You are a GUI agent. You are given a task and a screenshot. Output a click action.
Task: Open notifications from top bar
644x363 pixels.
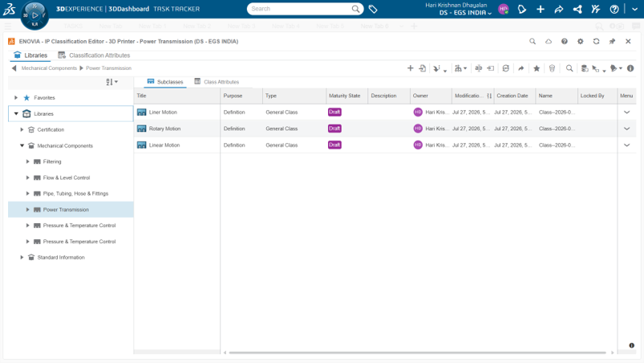pyautogui.click(x=522, y=9)
